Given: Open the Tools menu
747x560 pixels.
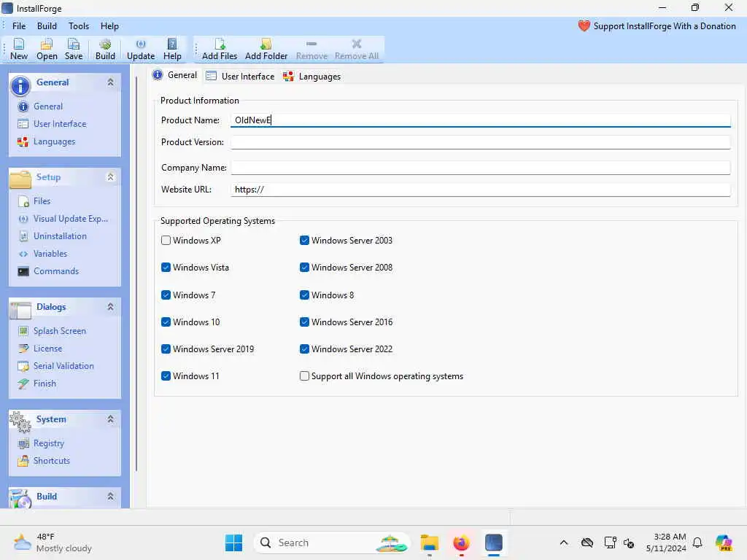Looking at the screenshot, I should 79,26.
